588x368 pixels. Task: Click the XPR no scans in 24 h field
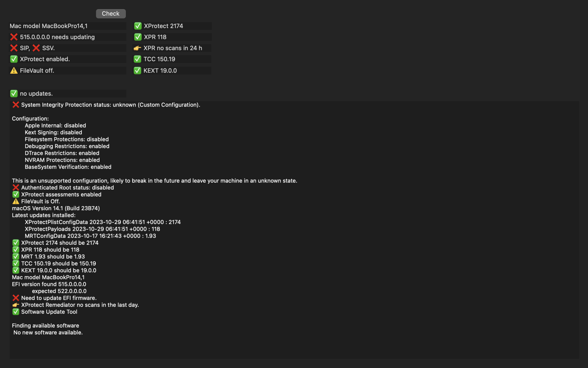(x=172, y=48)
